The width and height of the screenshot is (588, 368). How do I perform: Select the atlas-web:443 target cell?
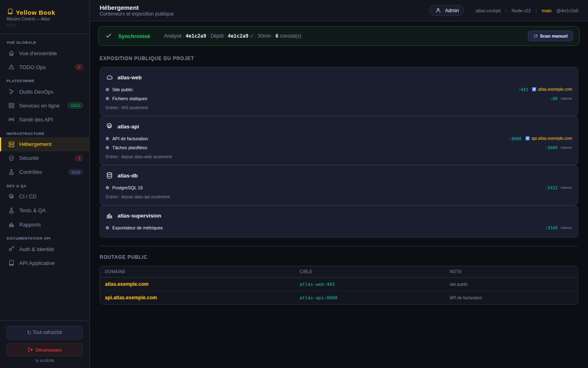[x=317, y=284]
